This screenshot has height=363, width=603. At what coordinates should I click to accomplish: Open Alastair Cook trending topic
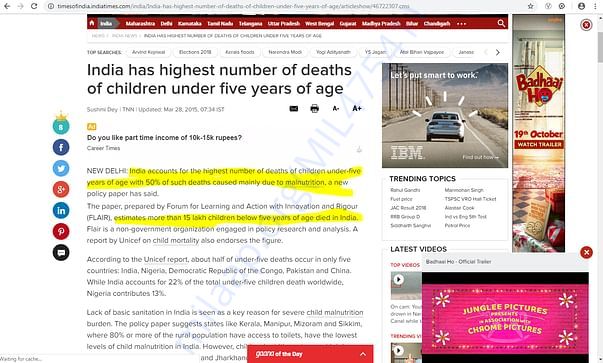[460, 208]
